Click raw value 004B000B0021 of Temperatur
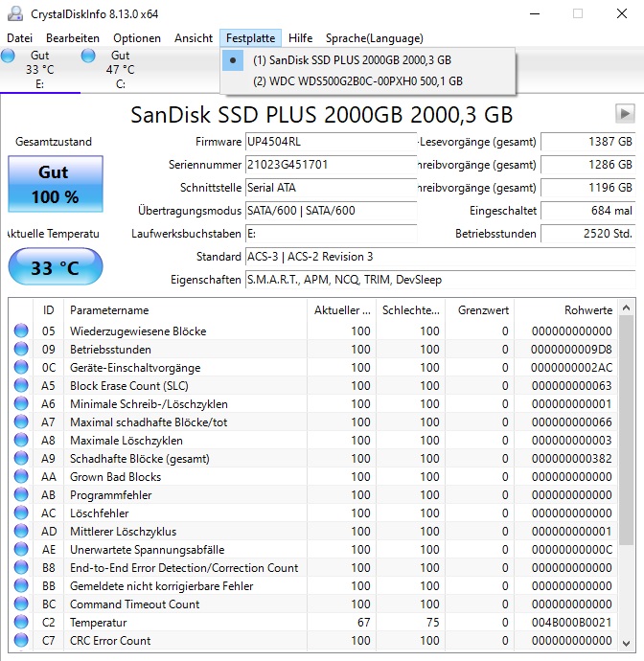This screenshot has width=644, height=661. pos(571,623)
